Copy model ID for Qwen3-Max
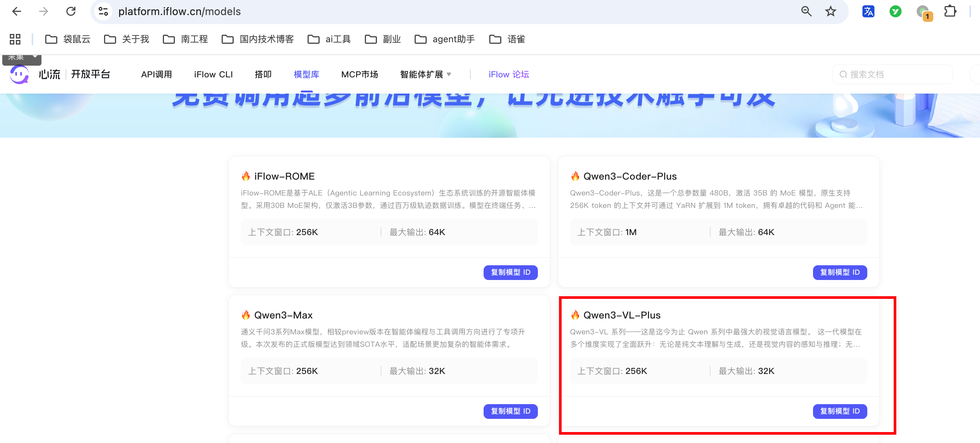The image size is (980, 443). (511, 411)
